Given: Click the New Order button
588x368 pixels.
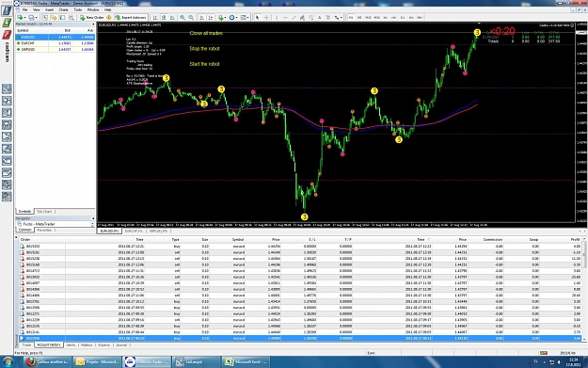Looking at the screenshot, I should point(92,18).
